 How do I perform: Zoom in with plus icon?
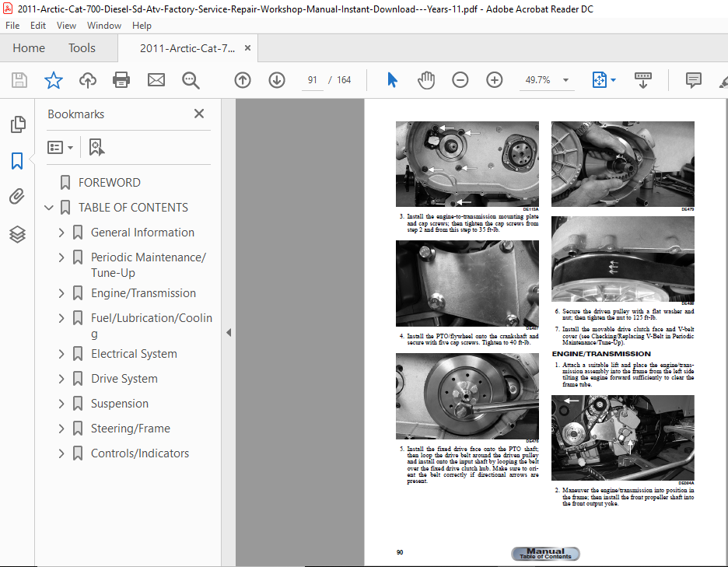495,80
